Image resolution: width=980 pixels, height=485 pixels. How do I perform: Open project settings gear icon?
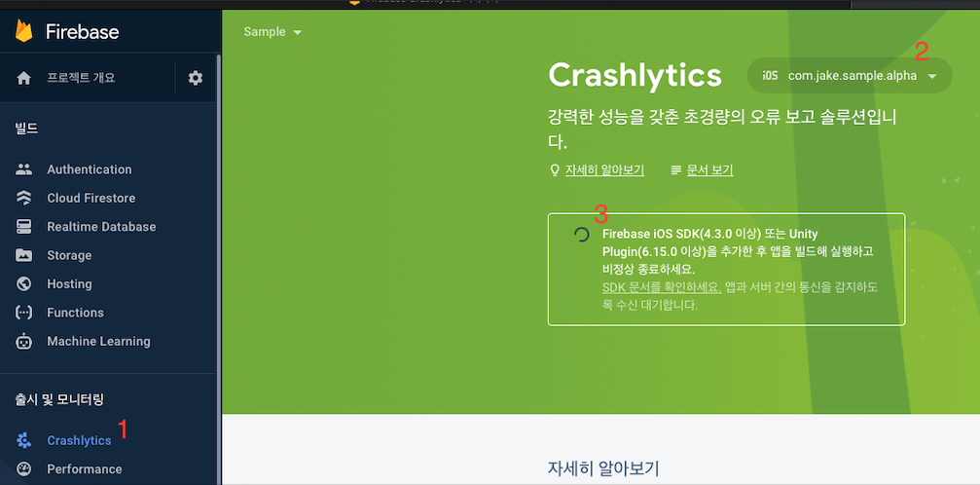coord(196,78)
